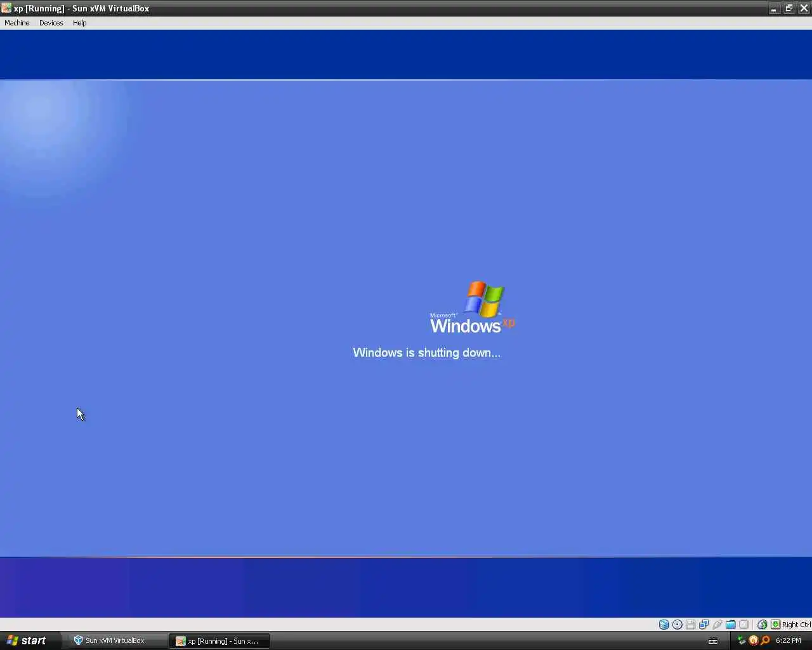Restore down the VirtualBox window
Screen dimensions: 812x650
tap(789, 8)
